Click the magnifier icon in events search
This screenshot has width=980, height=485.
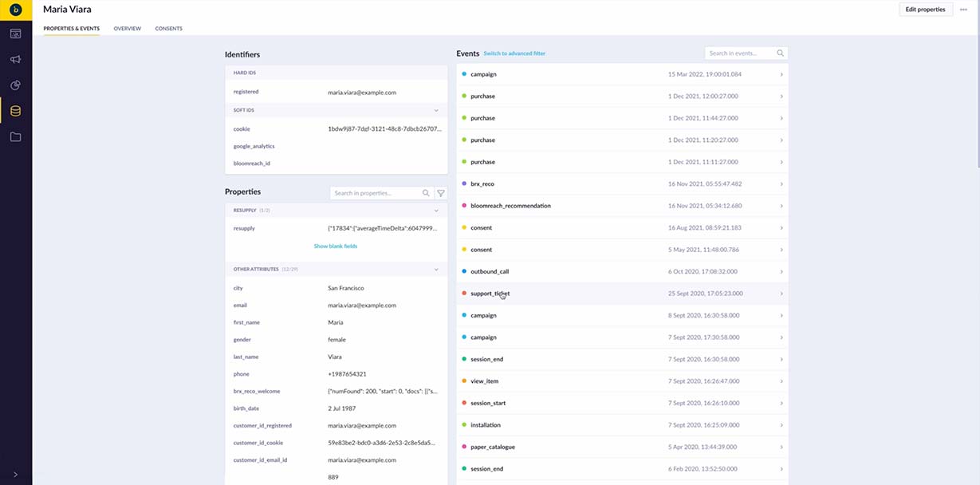[780, 53]
